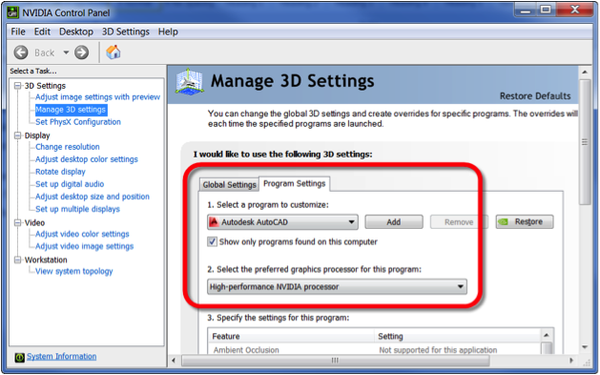The height and width of the screenshot is (375, 600).
Task: Collapse the Workstation tree node
Action: pyautogui.click(x=18, y=260)
